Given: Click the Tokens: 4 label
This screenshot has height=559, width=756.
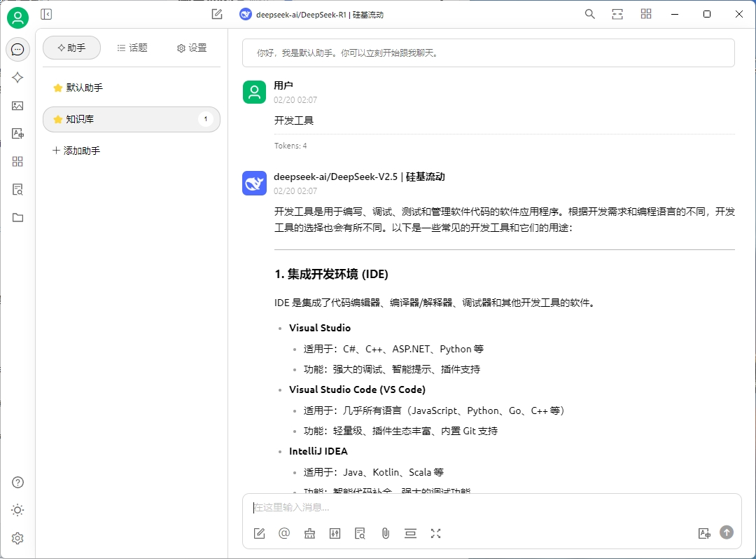Looking at the screenshot, I should click(290, 146).
